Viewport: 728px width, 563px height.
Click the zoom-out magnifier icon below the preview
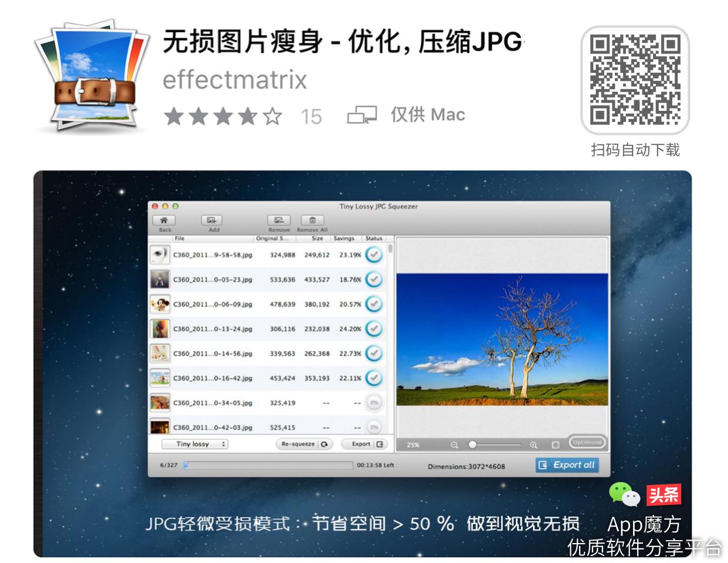tap(454, 445)
